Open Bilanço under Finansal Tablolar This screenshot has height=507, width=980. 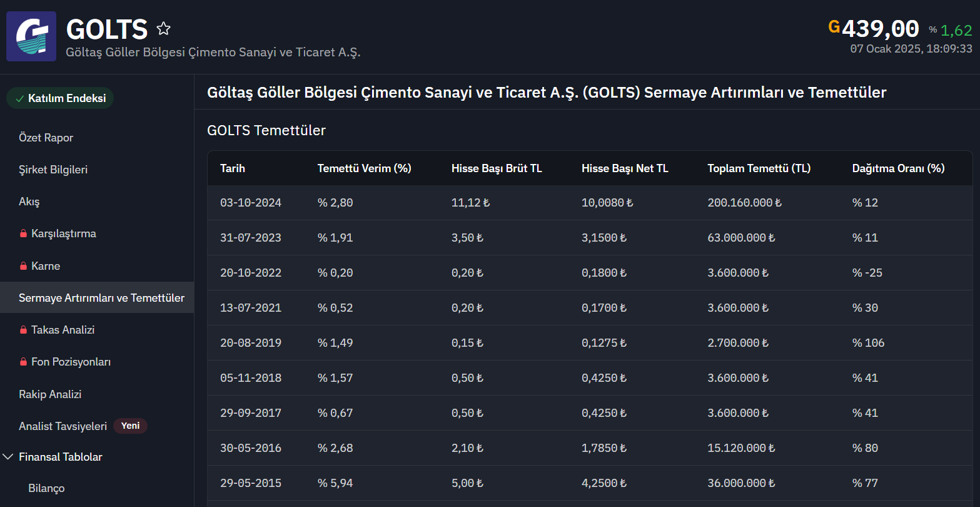point(46,488)
